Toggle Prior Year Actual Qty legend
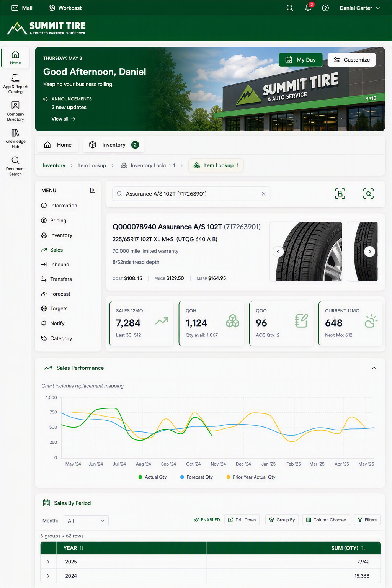 coord(251,477)
